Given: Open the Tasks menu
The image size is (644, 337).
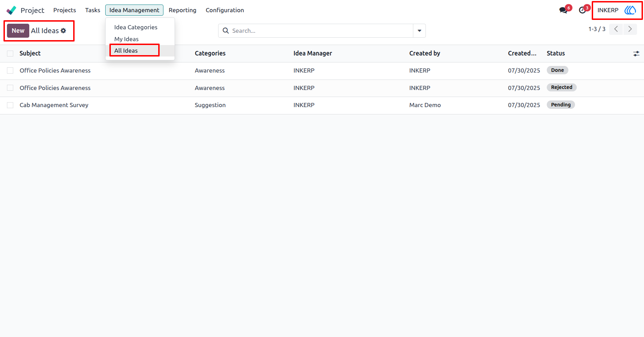Looking at the screenshot, I should coord(93,10).
